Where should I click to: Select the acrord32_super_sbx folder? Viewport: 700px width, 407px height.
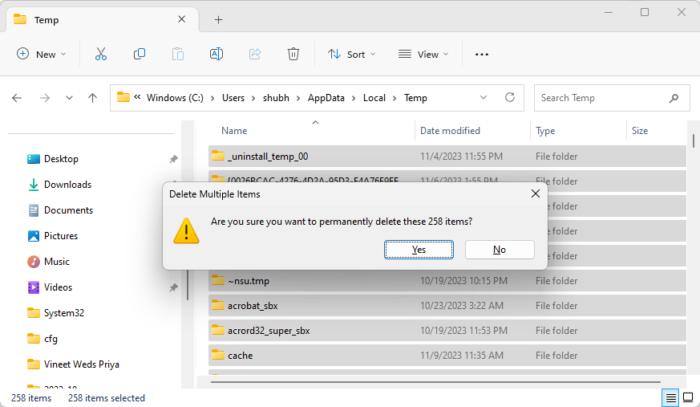point(447,331)
